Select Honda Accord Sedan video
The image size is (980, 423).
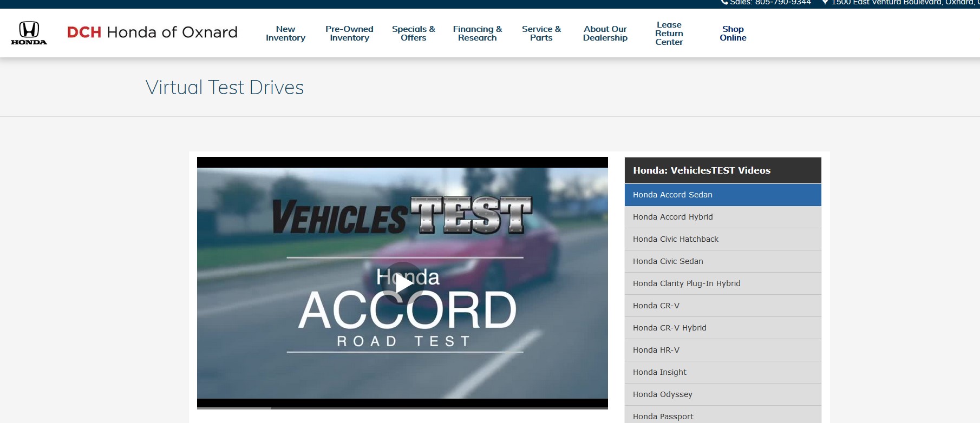723,195
